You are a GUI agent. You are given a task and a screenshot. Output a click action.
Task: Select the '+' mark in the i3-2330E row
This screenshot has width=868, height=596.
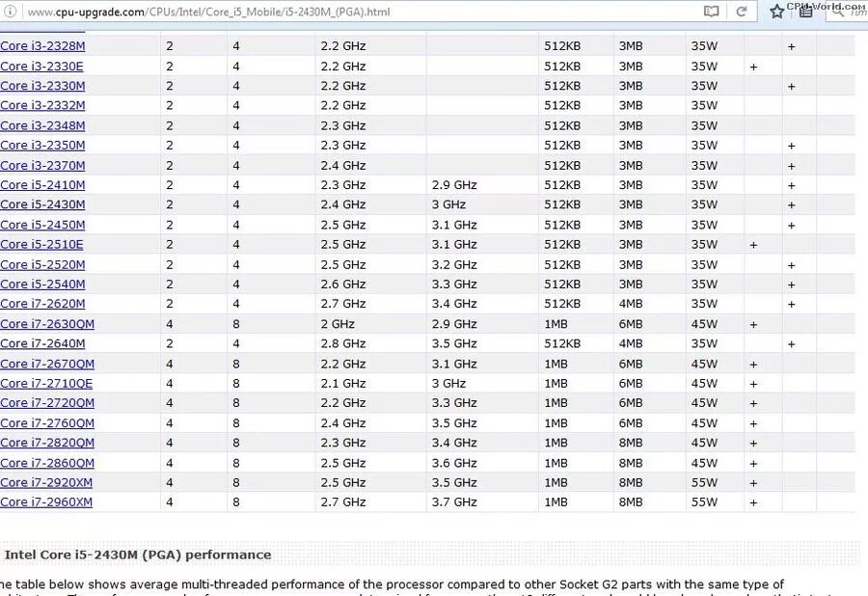(753, 67)
